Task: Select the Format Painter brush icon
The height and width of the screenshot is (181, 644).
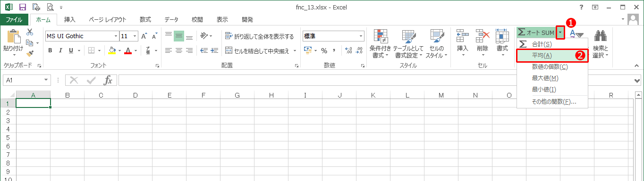Action: pos(30,54)
